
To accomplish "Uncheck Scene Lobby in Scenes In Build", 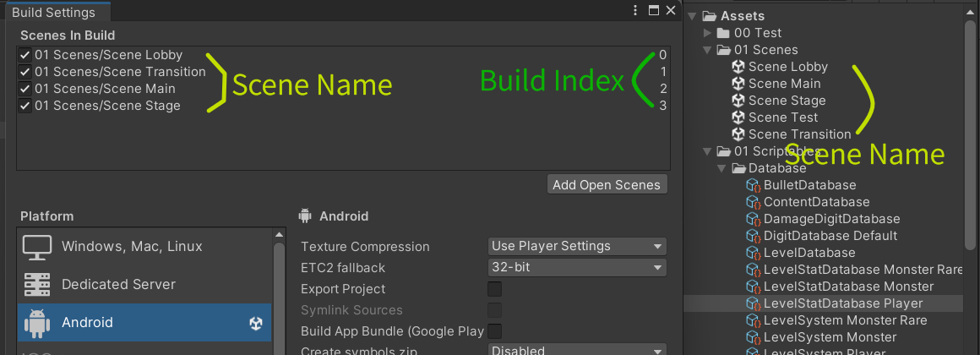I will click(25, 55).
